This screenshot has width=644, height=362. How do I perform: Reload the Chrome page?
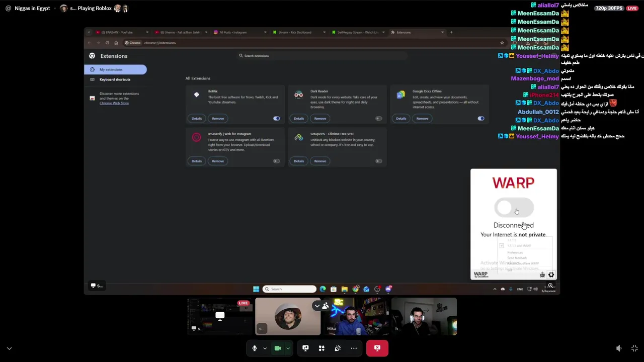point(107,43)
